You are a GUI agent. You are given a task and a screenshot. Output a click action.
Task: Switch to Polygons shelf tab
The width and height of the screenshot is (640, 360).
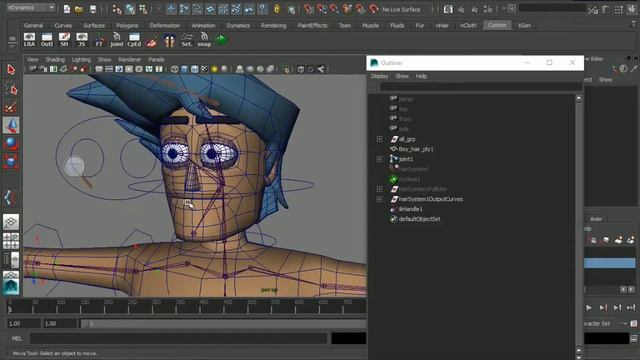127,25
